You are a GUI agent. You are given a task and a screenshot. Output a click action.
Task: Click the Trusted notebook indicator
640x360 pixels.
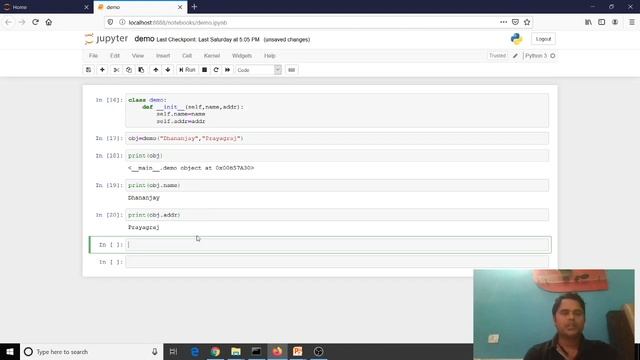click(497, 56)
